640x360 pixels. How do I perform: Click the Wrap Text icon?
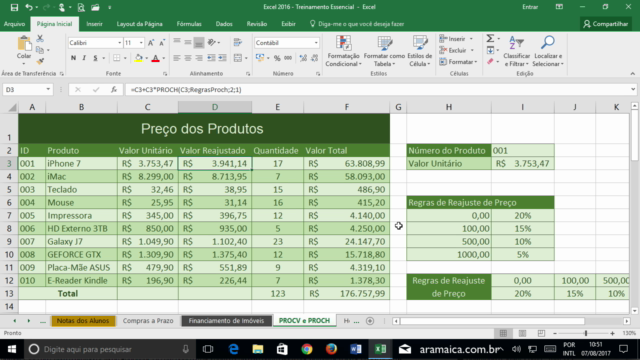[x=238, y=42]
